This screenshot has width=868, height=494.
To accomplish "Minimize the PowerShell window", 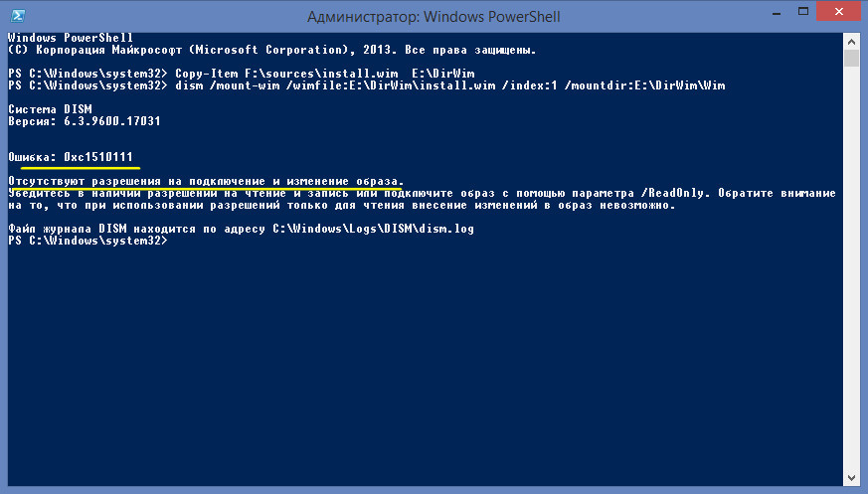I will pos(777,12).
